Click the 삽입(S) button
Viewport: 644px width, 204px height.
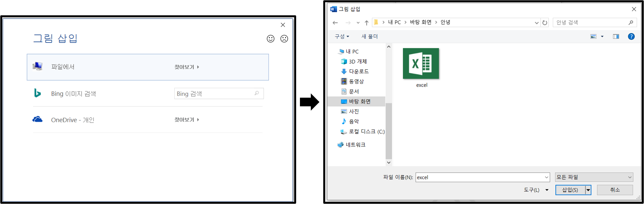click(570, 190)
